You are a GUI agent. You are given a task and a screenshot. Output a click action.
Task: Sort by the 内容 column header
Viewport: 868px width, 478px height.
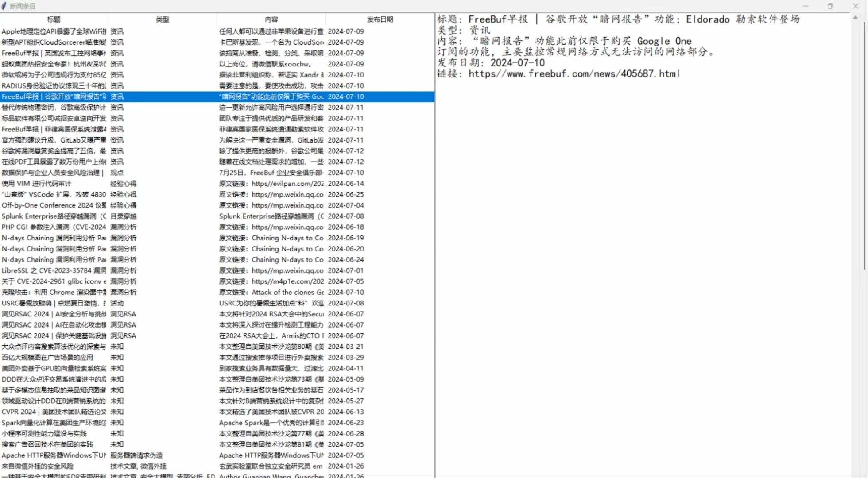pos(271,19)
